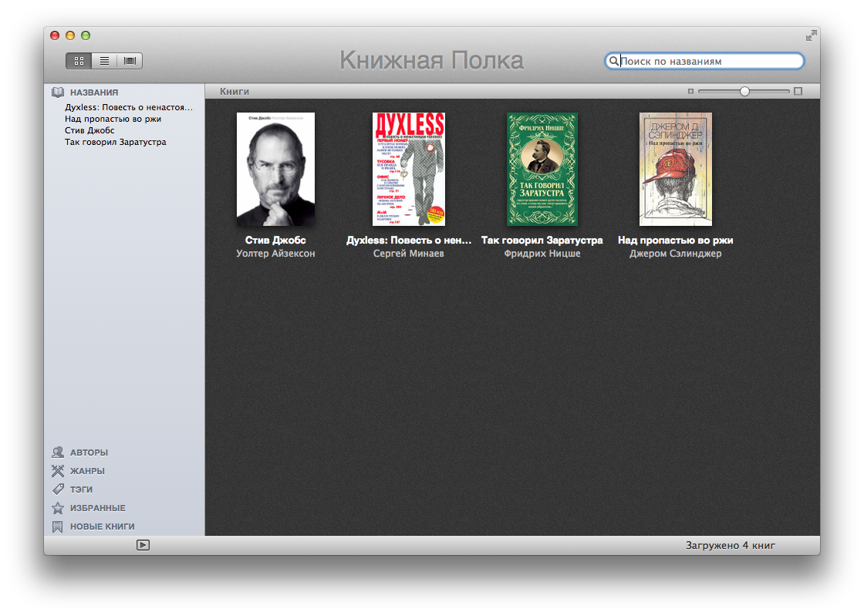
Task: Click the tag icon beside ТЭГИ
Action: (x=58, y=490)
